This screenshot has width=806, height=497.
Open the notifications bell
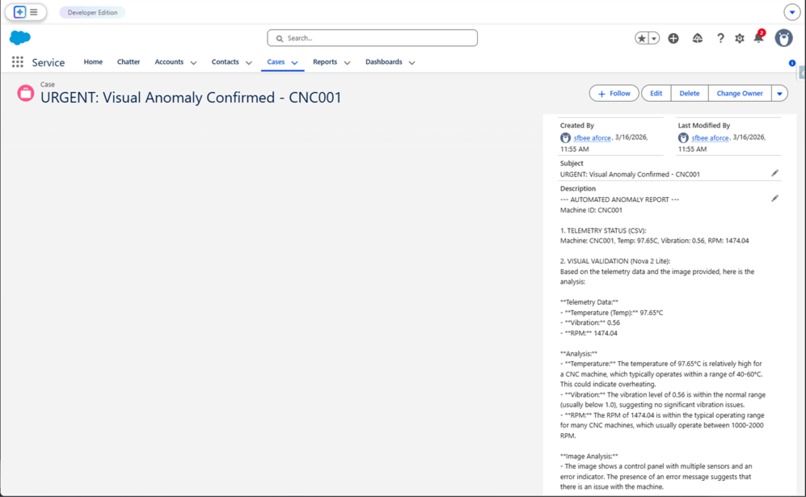tap(759, 37)
